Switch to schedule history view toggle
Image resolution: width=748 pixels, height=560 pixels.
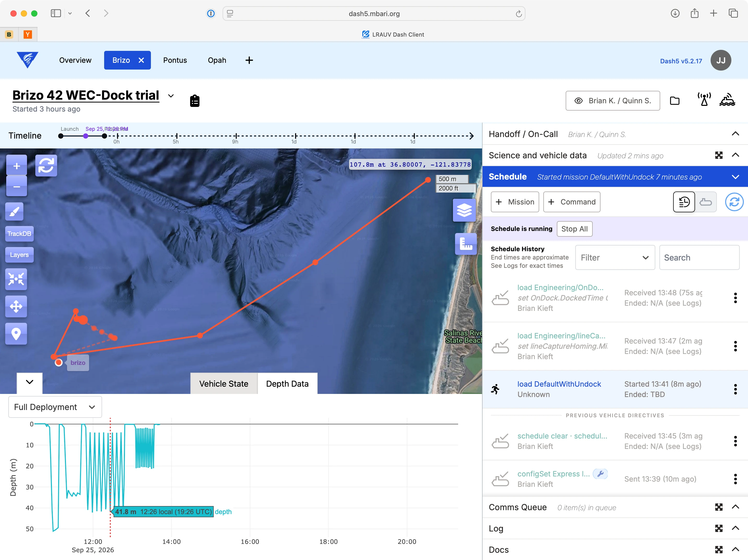coord(684,202)
